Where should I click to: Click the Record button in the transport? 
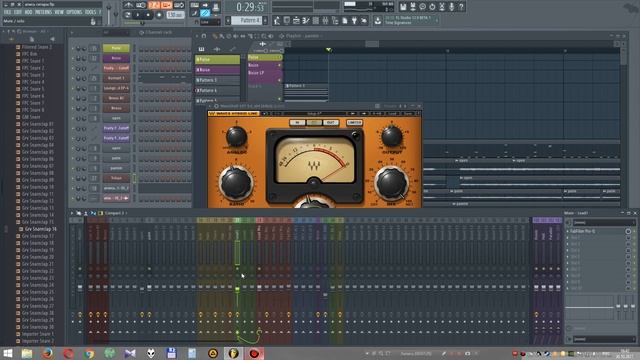pos(159,15)
